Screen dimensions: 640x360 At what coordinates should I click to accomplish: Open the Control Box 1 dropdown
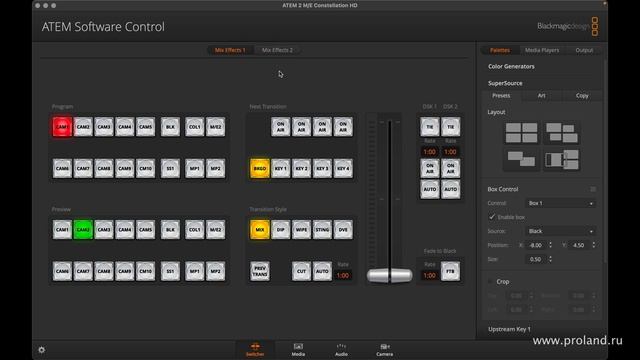coord(560,203)
